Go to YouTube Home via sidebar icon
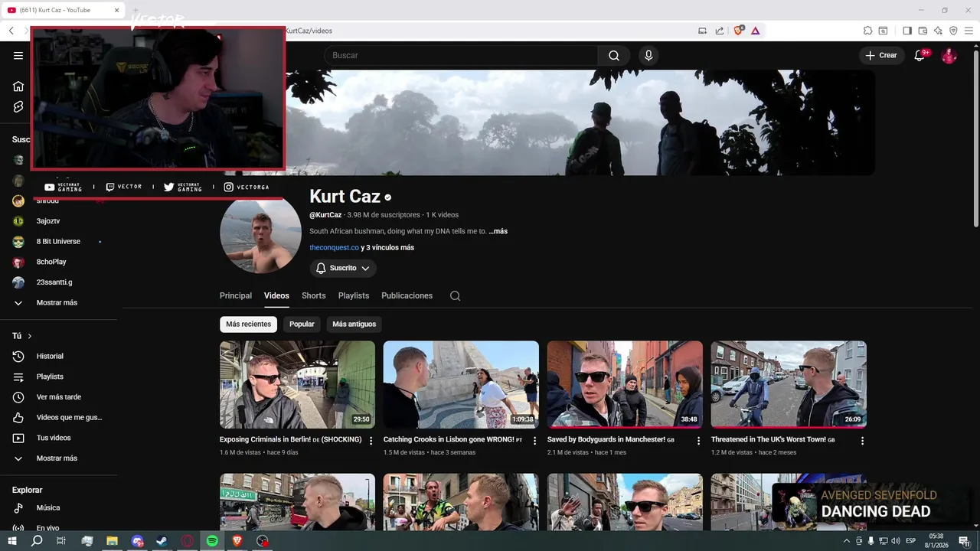 pyautogui.click(x=18, y=86)
